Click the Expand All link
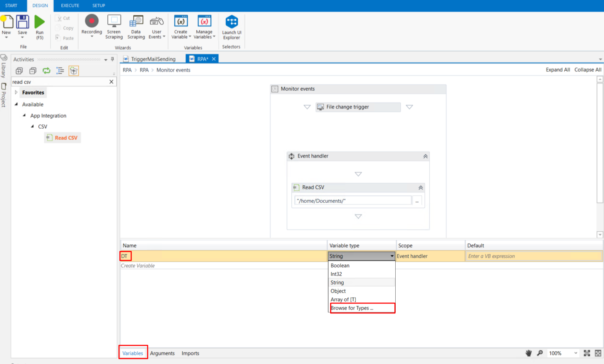 tap(558, 70)
